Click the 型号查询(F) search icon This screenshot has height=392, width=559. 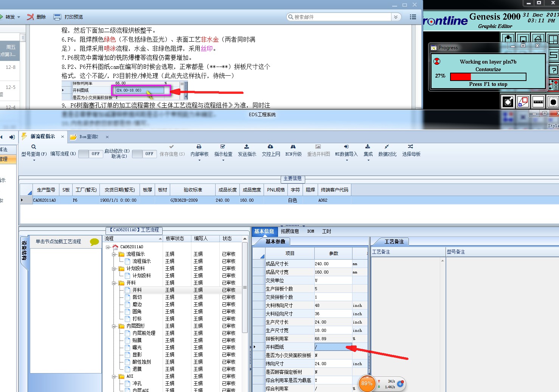point(34,147)
